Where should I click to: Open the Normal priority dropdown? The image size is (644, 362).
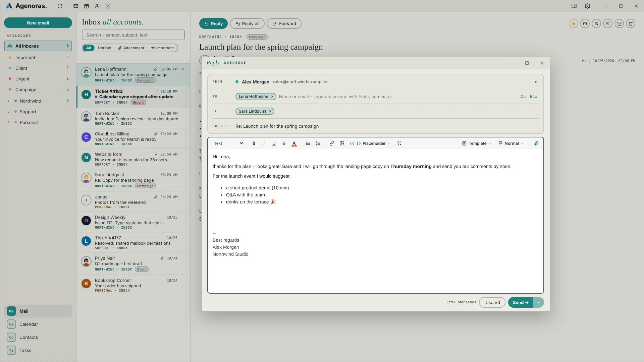click(511, 143)
